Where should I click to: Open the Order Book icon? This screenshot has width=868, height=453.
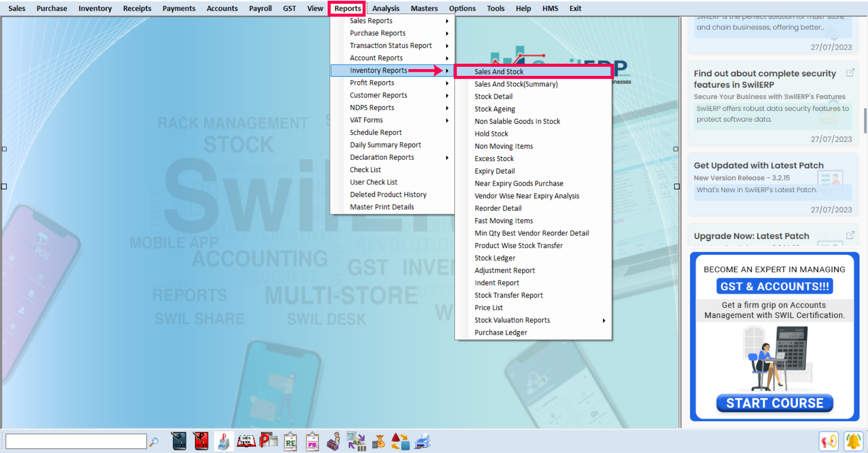click(x=246, y=441)
